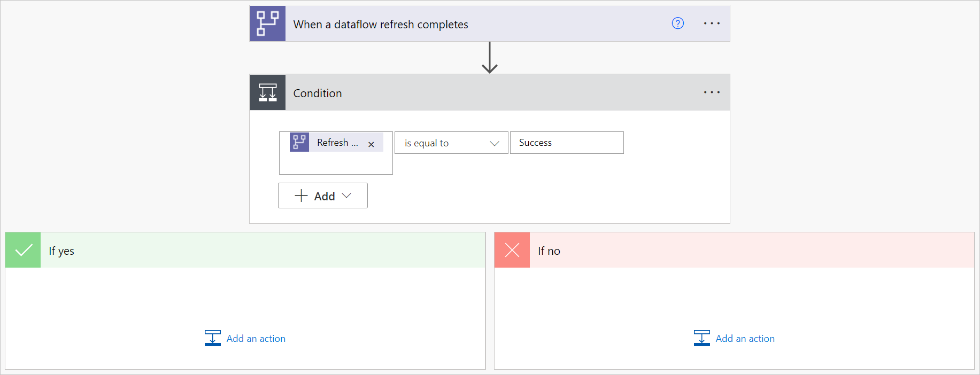Click the insert-action icon under If no
This screenshot has width=980, height=375.
702,338
